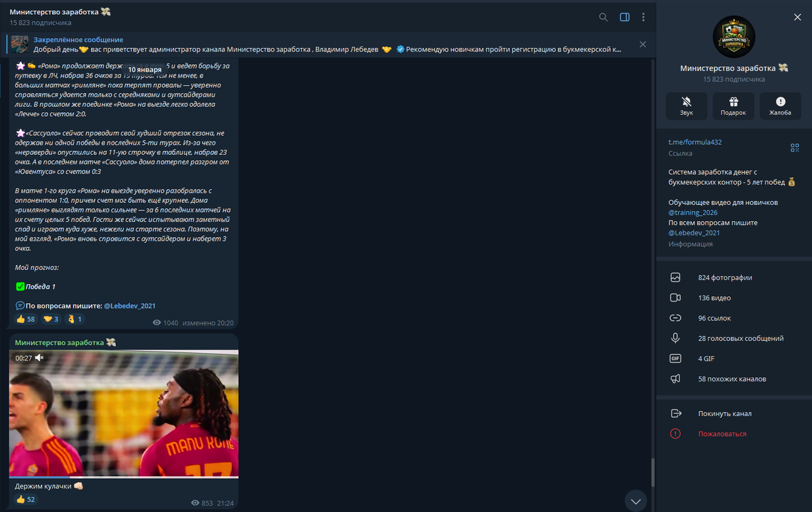
Task: Add thumbs-up reaction showing 58
Action: [x=26, y=319]
